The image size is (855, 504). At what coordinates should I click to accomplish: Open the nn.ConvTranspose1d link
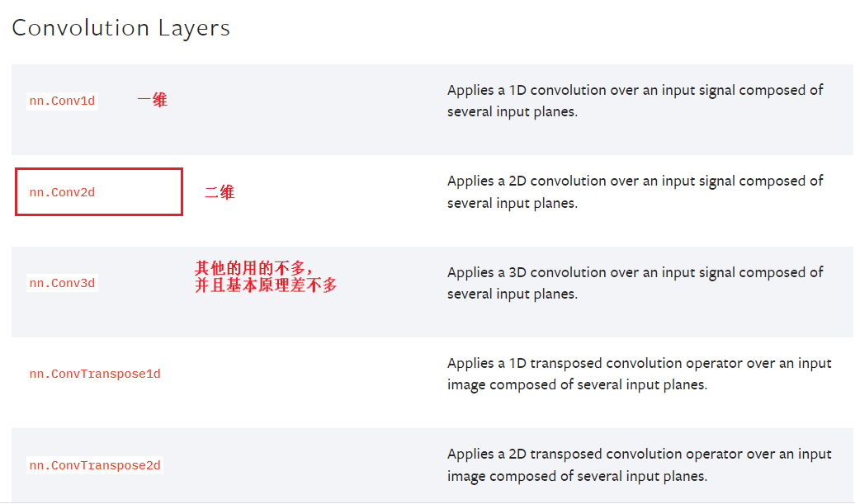(95, 374)
